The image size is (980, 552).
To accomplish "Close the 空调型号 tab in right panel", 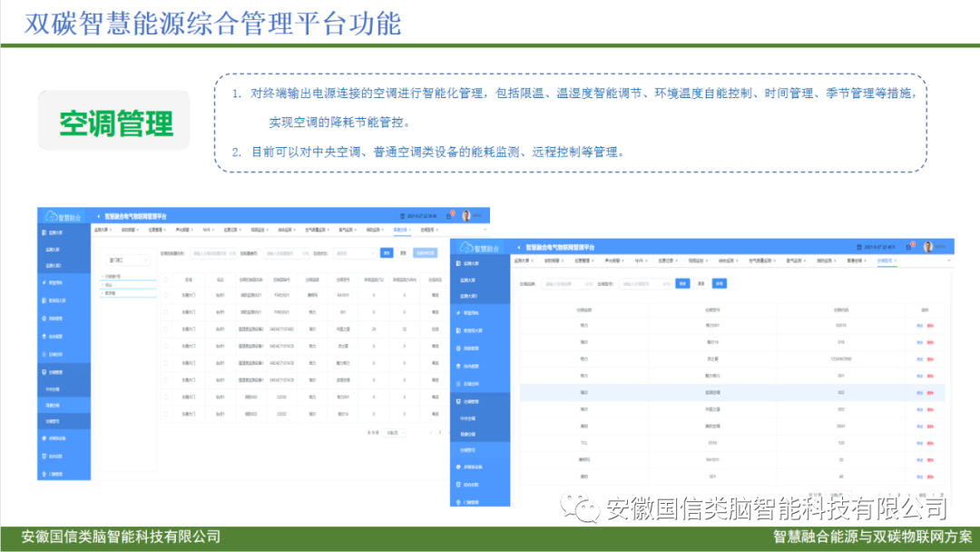I will 894,261.
